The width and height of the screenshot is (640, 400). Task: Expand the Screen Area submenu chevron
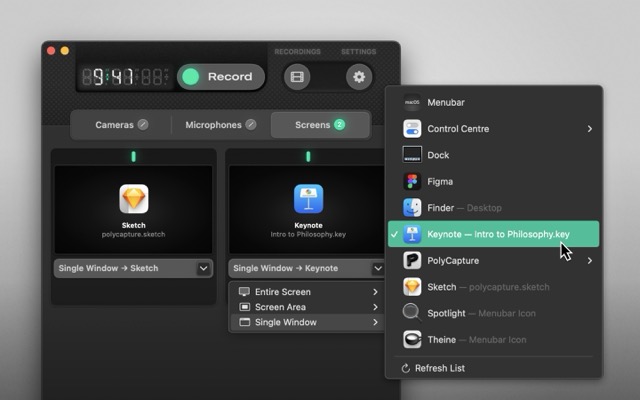pos(375,307)
